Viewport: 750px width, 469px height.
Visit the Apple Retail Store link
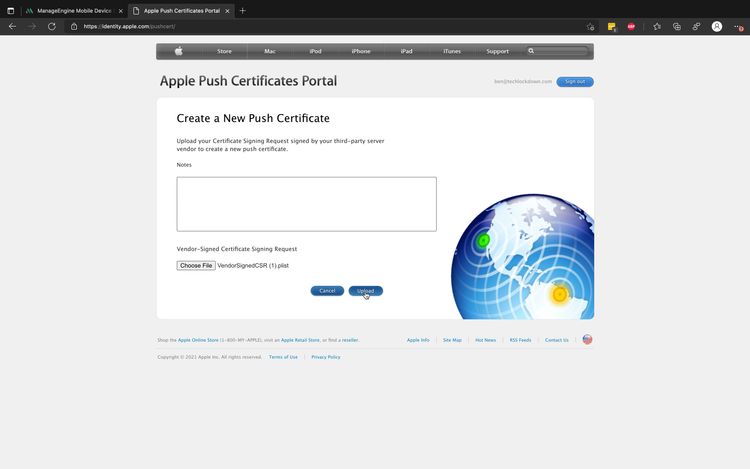pos(300,340)
